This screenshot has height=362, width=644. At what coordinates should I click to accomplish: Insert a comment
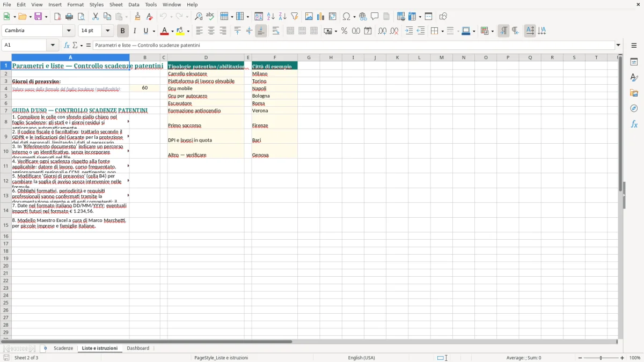pos(375,17)
